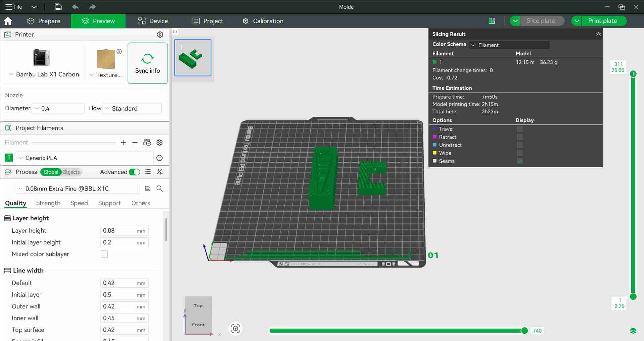
Task: Open printer settings gear icon
Action: (160, 35)
